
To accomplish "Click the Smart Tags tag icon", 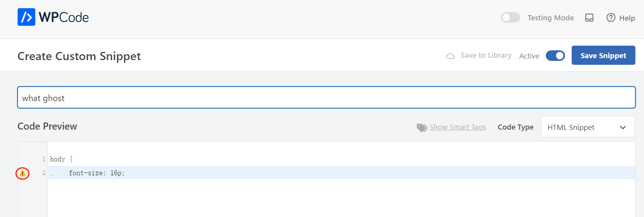I will tap(422, 128).
